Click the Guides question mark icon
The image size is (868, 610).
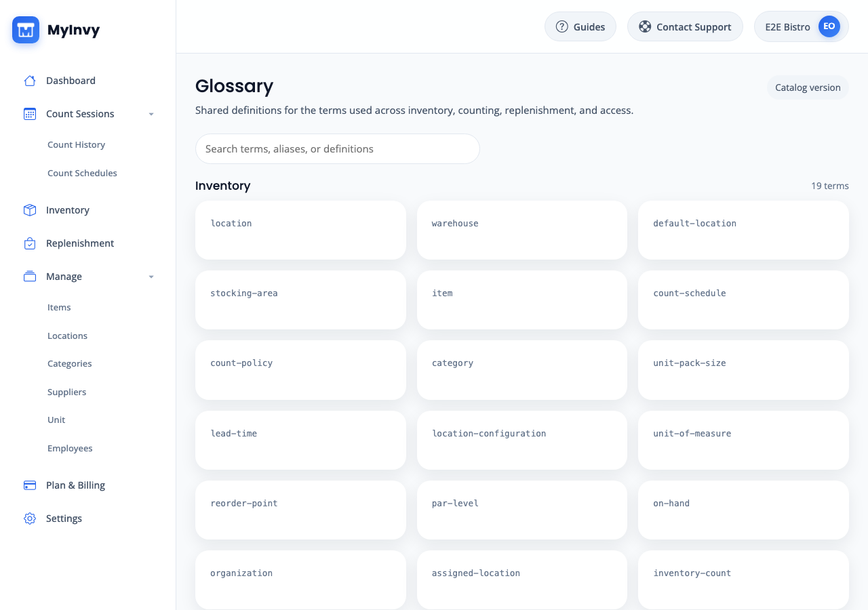tap(561, 27)
